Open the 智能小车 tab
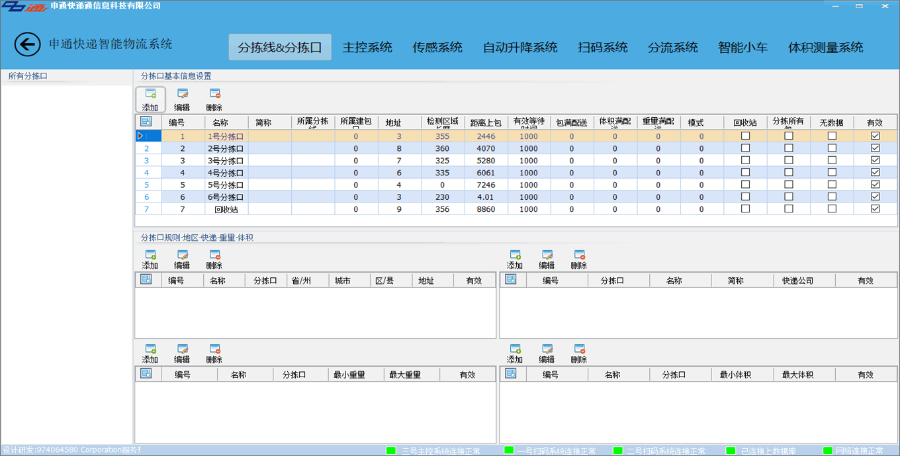Viewport: 900px width, 456px height. tap(743, 47)
